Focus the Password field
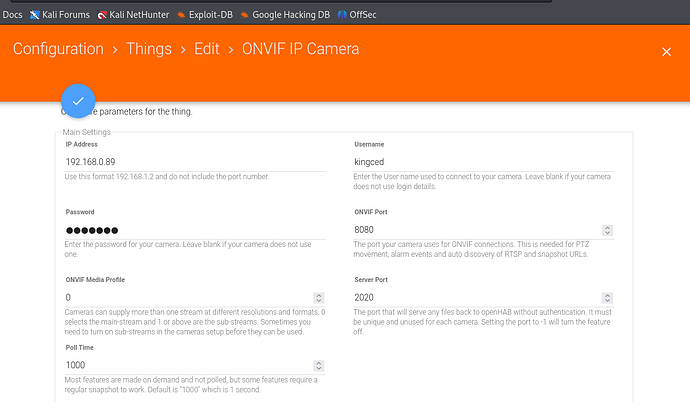 point(195,230)
